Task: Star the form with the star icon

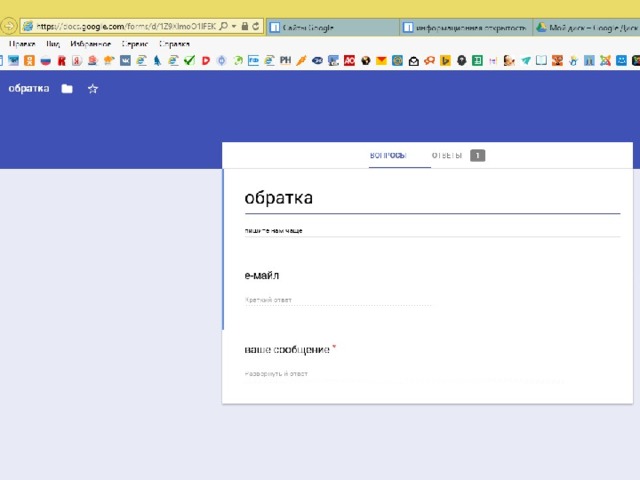Action: (x=93, y=89)
